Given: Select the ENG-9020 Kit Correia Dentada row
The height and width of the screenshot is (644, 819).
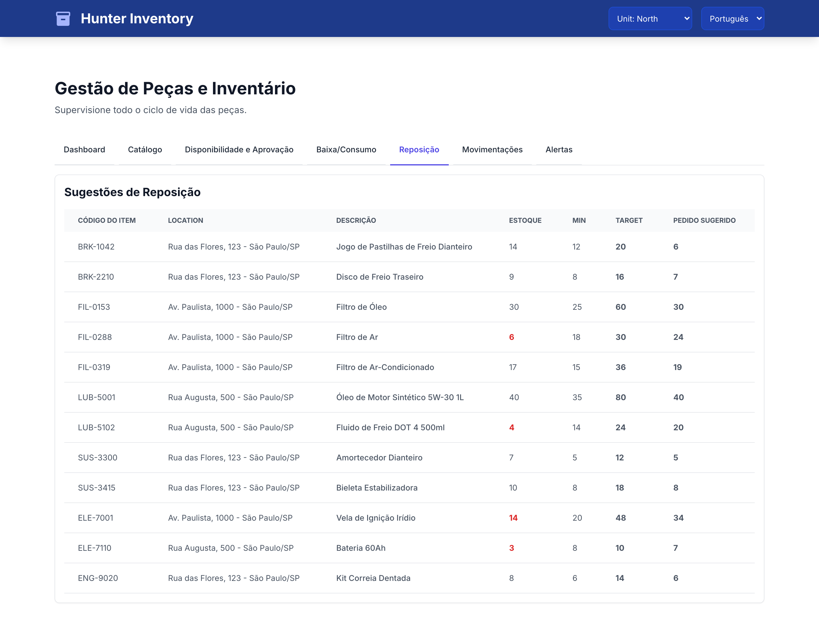Looking at the screenshot, I should coord(409,578).
